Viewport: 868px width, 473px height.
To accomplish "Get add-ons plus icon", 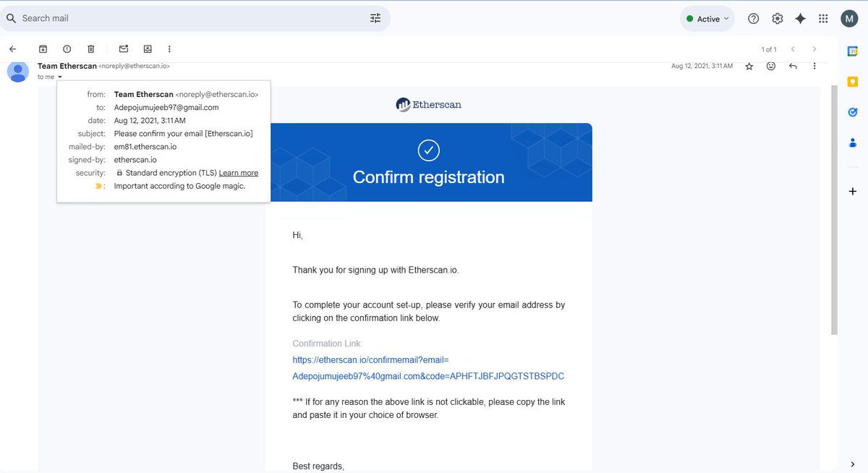I will pyautogui.click(x=853, y=191).
